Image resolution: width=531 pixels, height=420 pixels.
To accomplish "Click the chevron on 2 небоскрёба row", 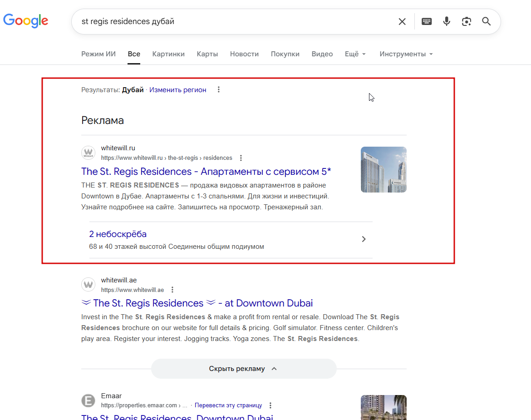I will point(364,239).
